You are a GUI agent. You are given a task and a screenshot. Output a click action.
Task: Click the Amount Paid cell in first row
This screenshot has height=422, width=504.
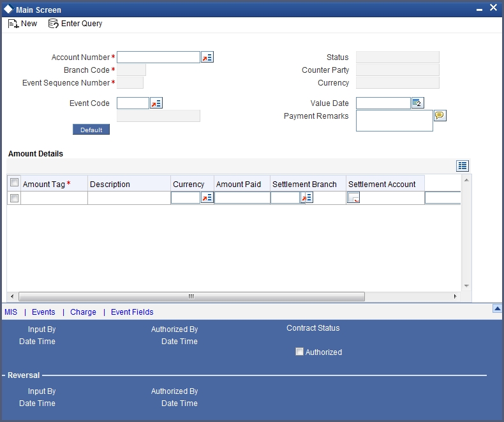point(242,198)
